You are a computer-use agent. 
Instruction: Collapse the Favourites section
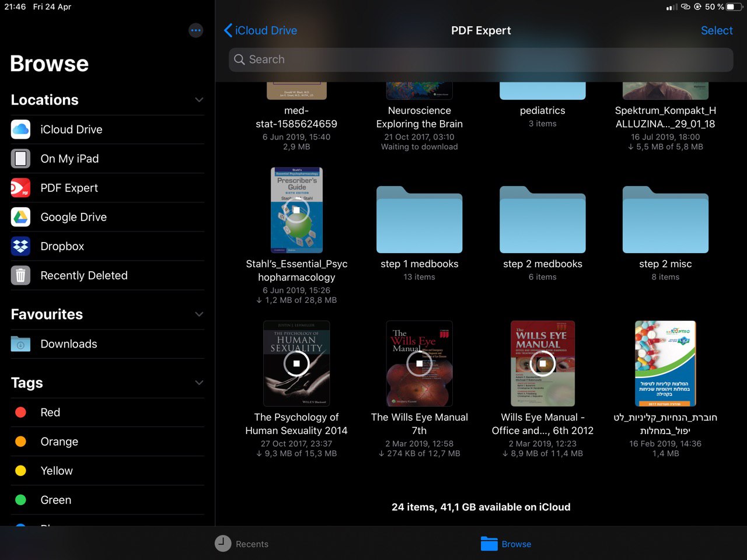click(x=199, y=314)
